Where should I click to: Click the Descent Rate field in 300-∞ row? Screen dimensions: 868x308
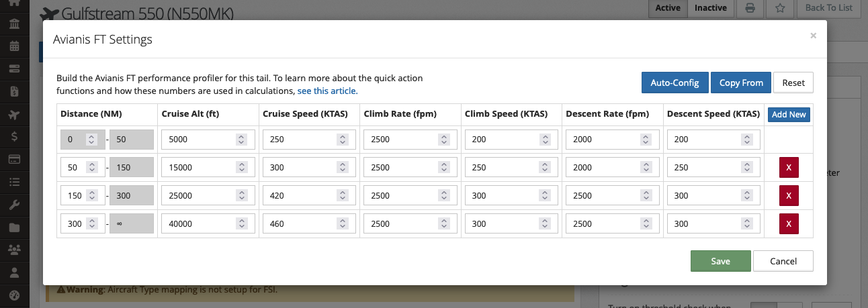[x=613, y=224]
